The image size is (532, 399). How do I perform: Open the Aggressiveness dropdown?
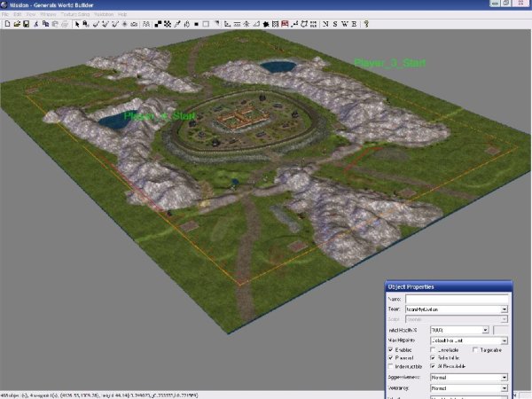pos(505,378)
